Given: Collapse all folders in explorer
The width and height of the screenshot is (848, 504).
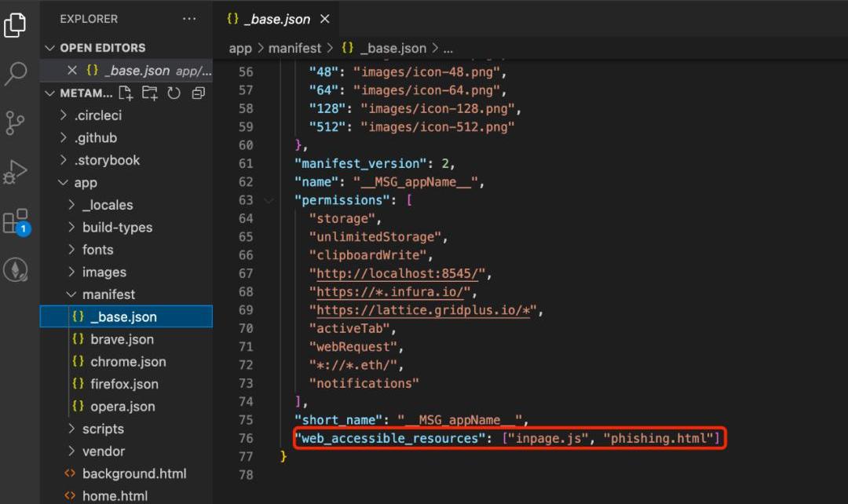Looking at the screenshot, I should (x=199, y=93).
